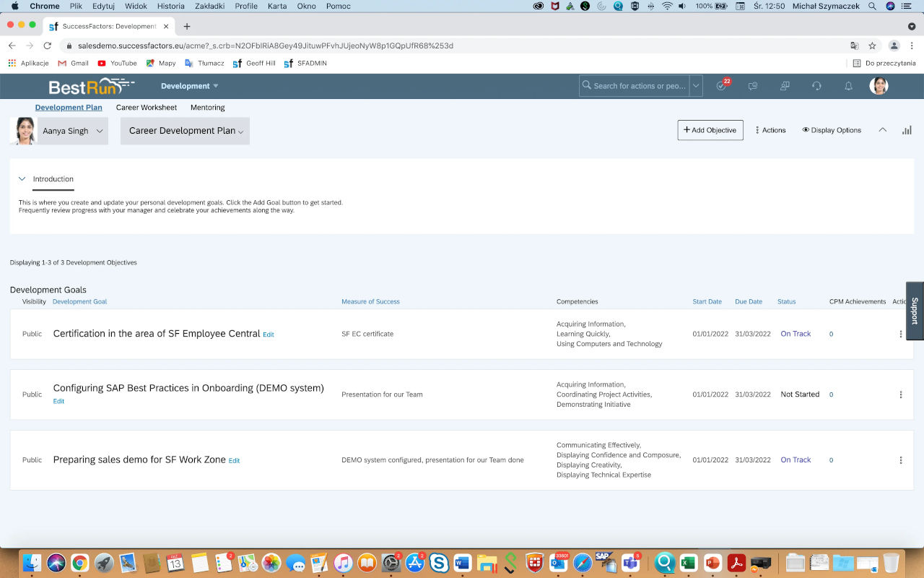Click the CPM Achievements 0 for Onboarding goal
This screenshot has width=924, height=578.
tap(831, 394)
